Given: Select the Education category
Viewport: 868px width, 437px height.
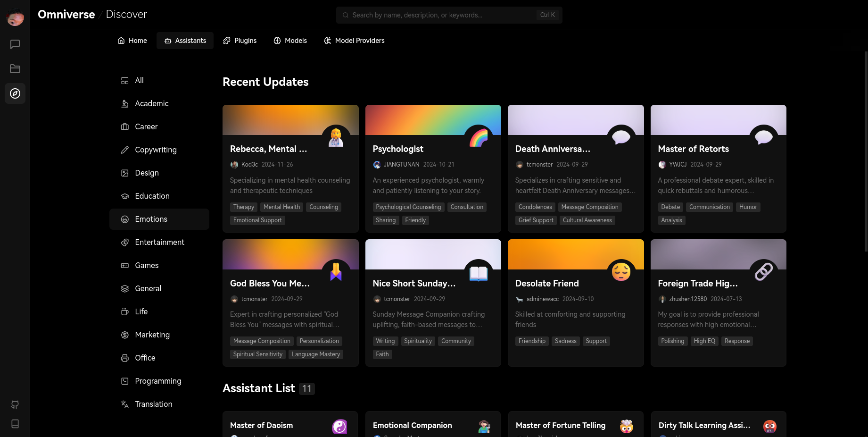Looking at the screenshot, I should (159, 196).
